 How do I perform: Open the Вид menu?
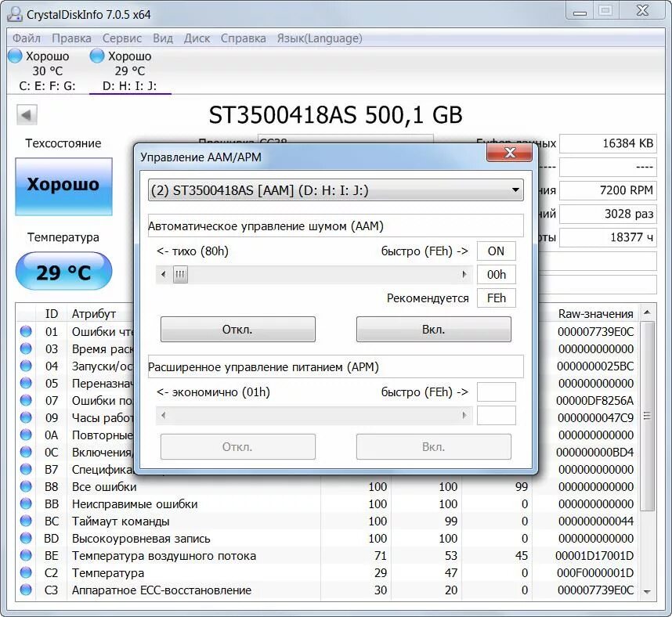[x=163, y=38]
